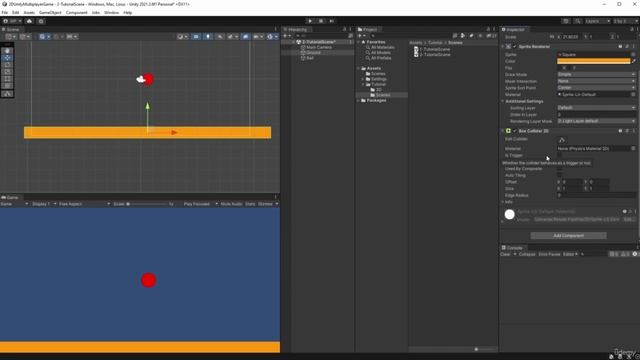Viewport: 640px width, 360px height.
Task: Collapse Additional Settings section
Action: coord(503,101)
